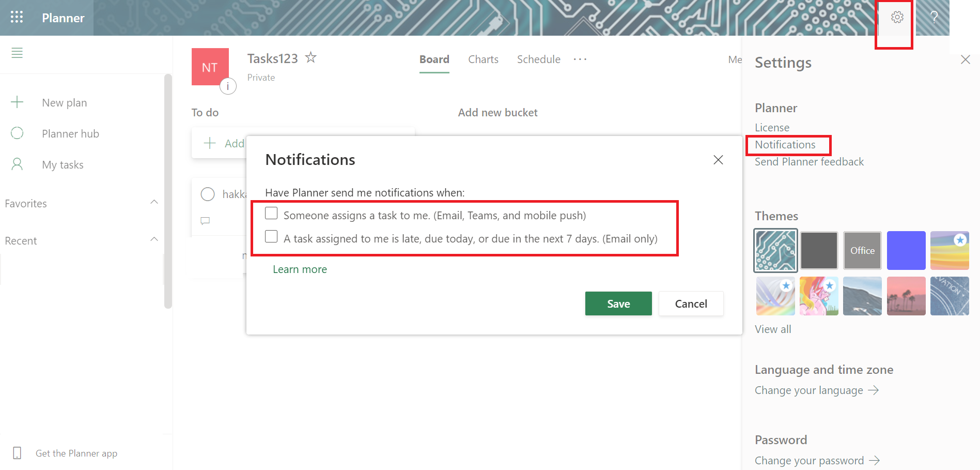Mark Tasks123 as favorite with star
Viewport: 980px width, 470px height.
click(310, 57)
